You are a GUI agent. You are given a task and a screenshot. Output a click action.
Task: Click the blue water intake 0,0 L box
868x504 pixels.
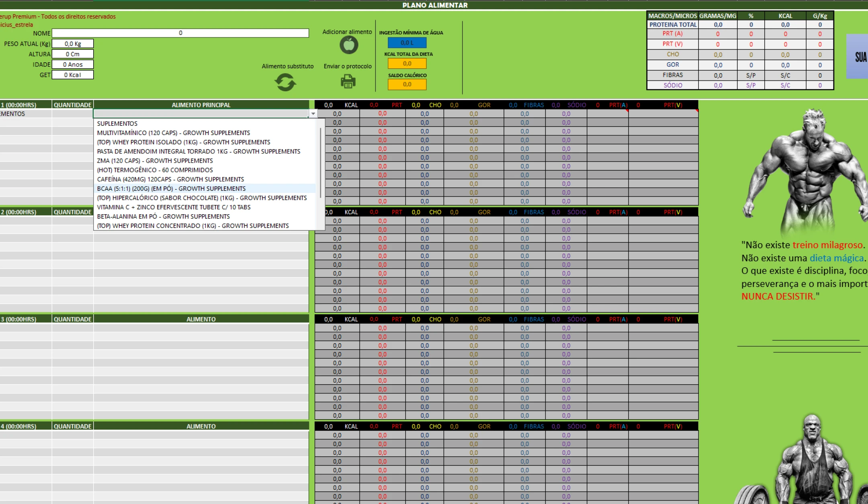point(407,43)
